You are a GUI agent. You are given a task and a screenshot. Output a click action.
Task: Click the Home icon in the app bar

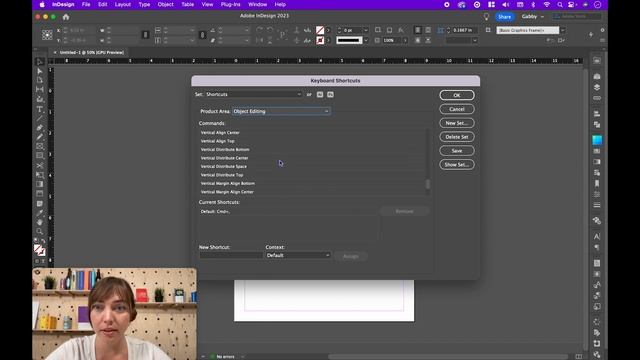tap(66, 17)
